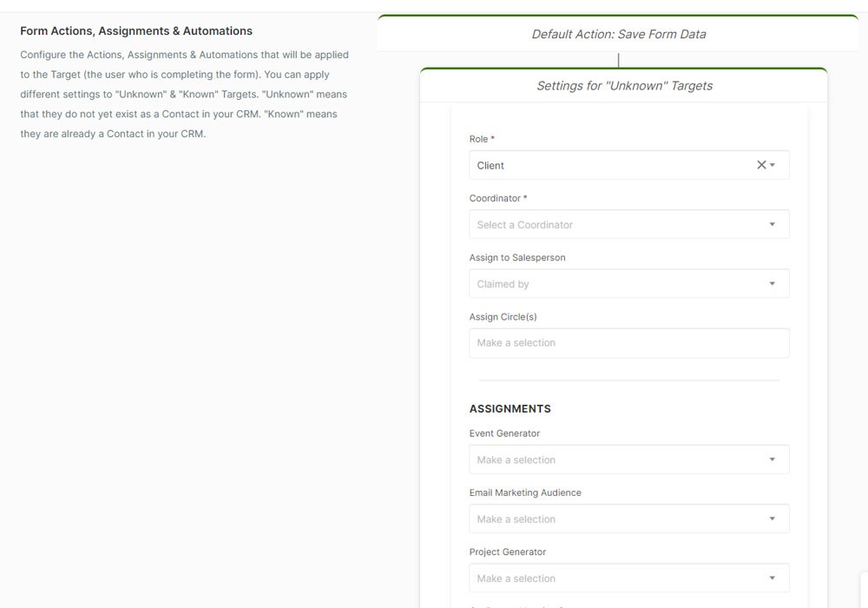Image resolution: width=868 pixels, height=608 pixels.
Task: Click the Project Generator dropdown caret
Action: [772, 578]
